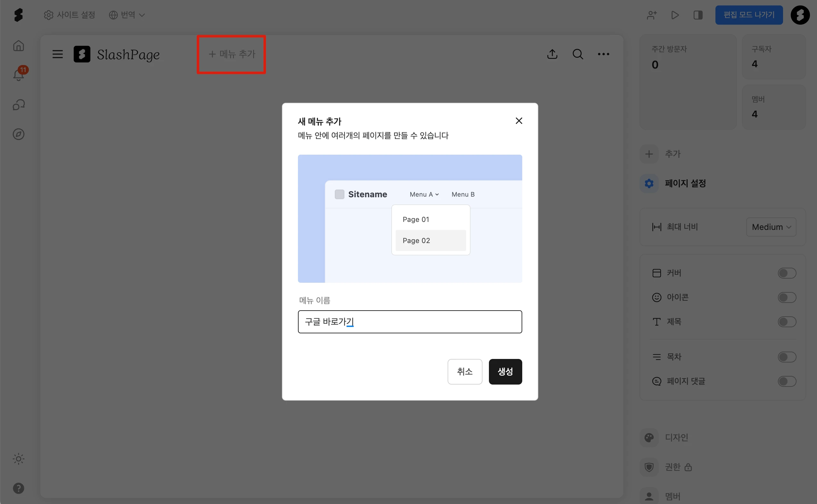817x504 pixels.
Task: Click the invite member icon
Action: [x=652, y=15]
